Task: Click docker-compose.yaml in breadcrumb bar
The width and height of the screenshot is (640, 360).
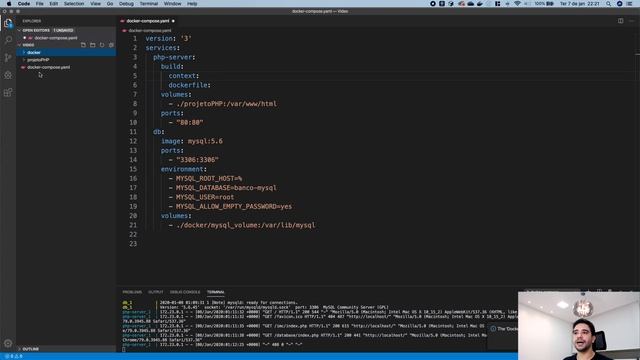Action: tap(150, 31)
